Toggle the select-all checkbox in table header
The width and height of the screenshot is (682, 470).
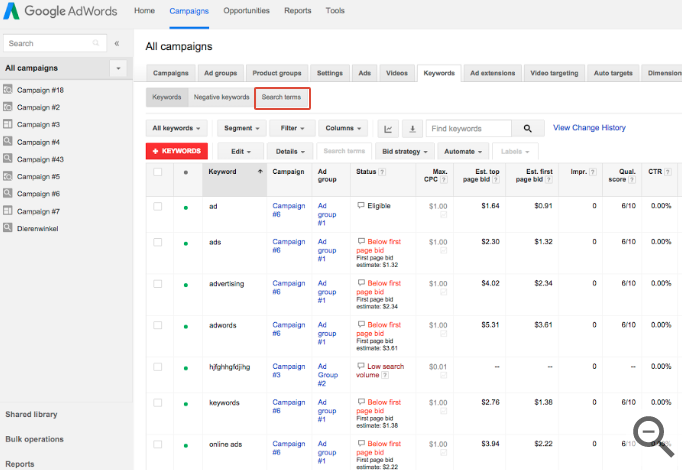click(x=157, y=172)
